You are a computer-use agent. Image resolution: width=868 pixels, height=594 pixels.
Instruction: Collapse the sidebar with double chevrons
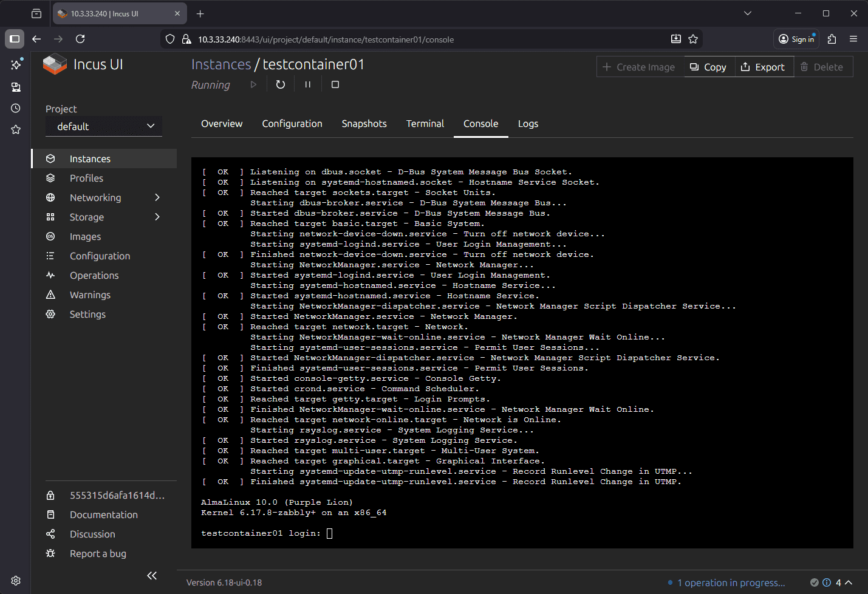tap(151, 575)
